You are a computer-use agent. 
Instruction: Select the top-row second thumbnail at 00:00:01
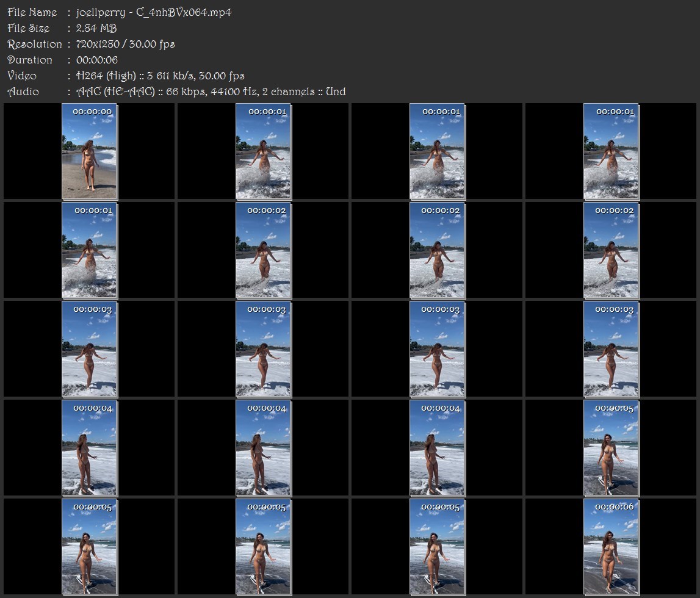tap(264, 151)
